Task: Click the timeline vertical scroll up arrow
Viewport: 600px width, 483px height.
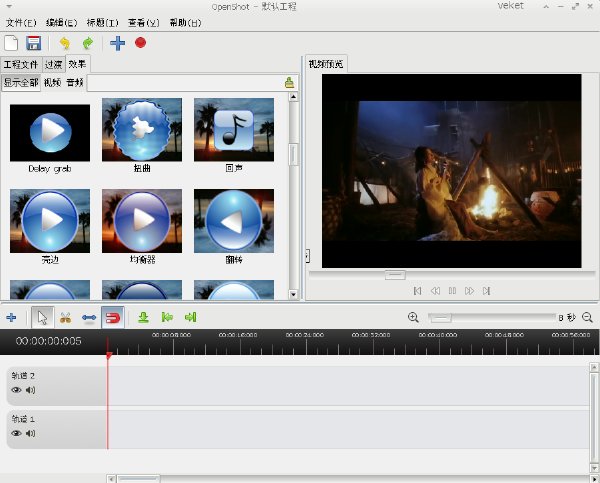Action: (594, 368)
